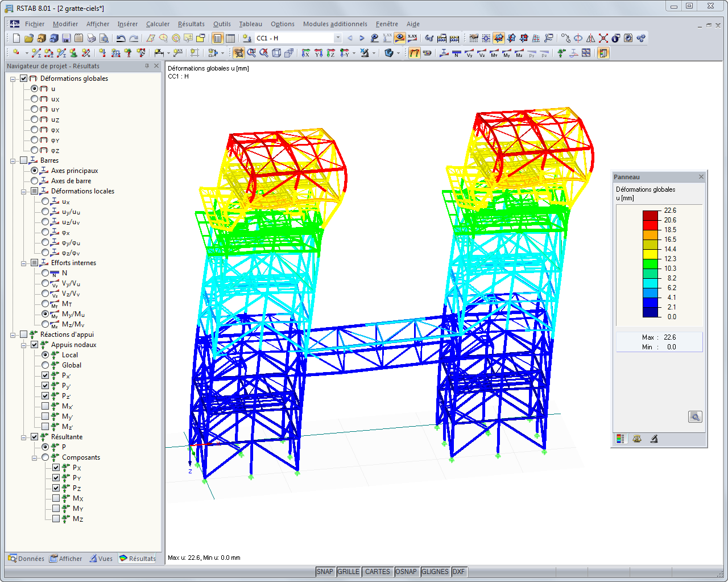Screen dimensions: 728x582
Task: Collapse the Déformations globales tree node
Action: (x=13, y=79)
